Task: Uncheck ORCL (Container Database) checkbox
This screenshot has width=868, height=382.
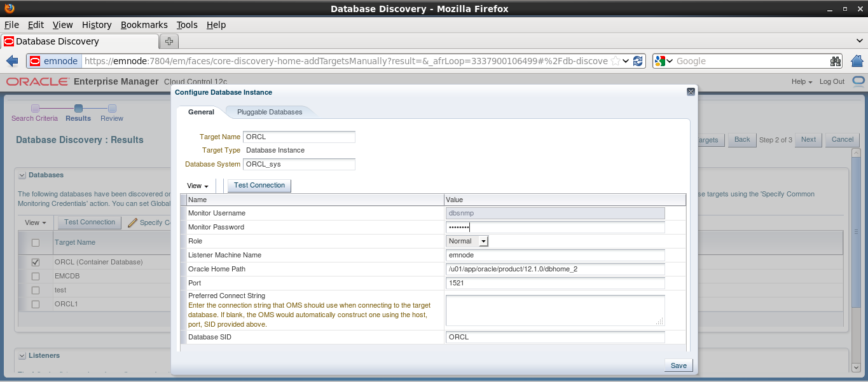Action: point(36,262)
